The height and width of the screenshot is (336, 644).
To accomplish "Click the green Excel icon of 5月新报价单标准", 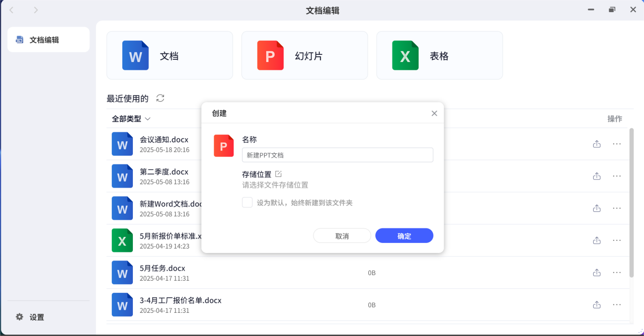I will (122, 241).
